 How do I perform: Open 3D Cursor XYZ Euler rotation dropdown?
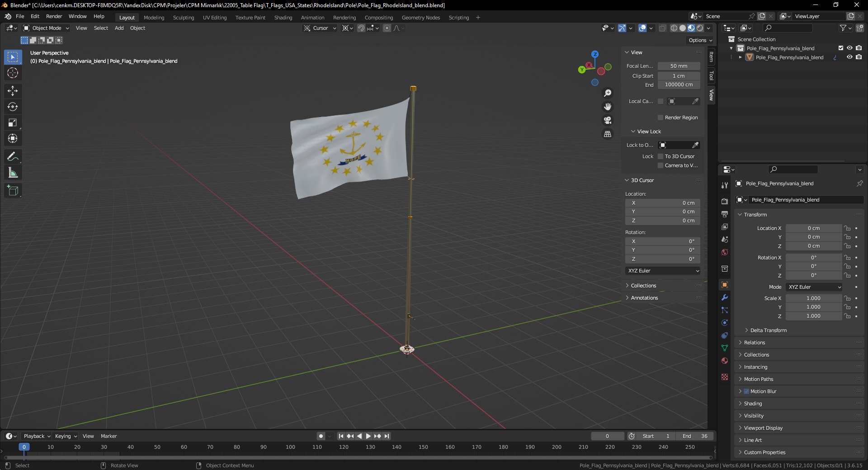[663, 271]
